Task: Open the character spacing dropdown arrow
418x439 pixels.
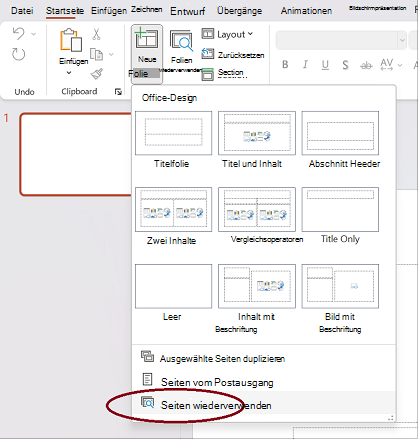Action: click(400, 65)
